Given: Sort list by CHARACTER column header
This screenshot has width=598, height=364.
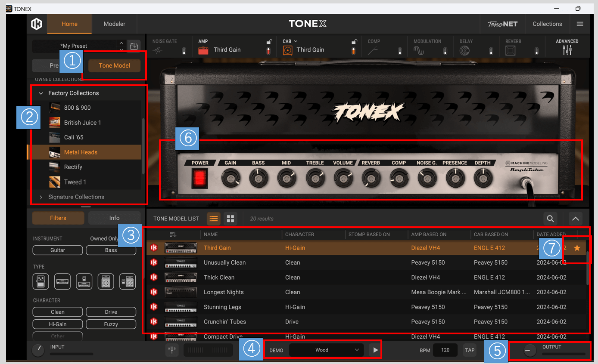Looking at the screenshot, I should (300, 234).
